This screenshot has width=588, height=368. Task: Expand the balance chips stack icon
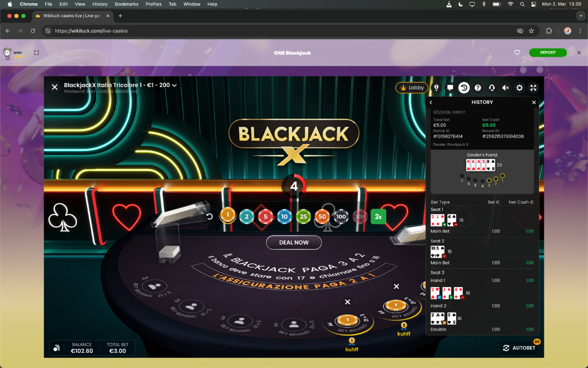[57, 348]
